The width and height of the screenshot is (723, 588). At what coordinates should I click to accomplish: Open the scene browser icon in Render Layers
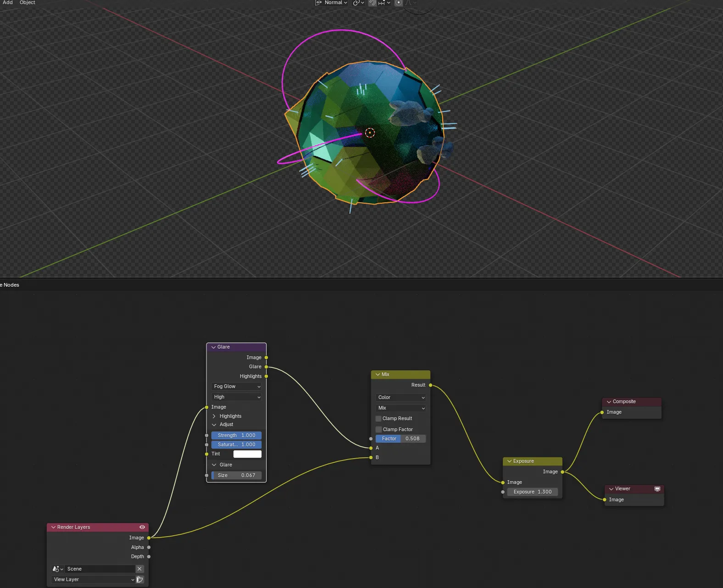pyautogui.click(x=58, y=569)
